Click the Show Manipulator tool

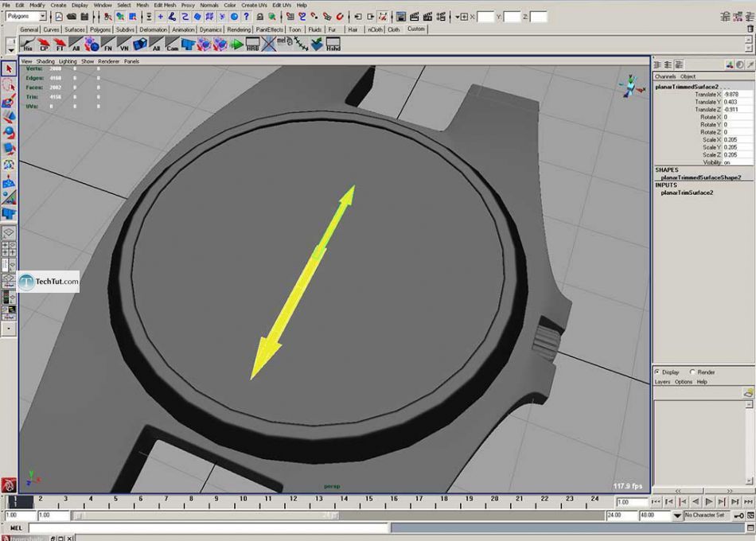click(x=9, y=197)
